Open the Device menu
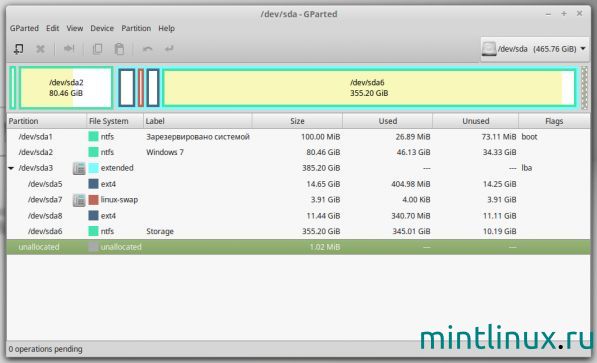This screenshot has height=363, width=597. coord(102,28)
